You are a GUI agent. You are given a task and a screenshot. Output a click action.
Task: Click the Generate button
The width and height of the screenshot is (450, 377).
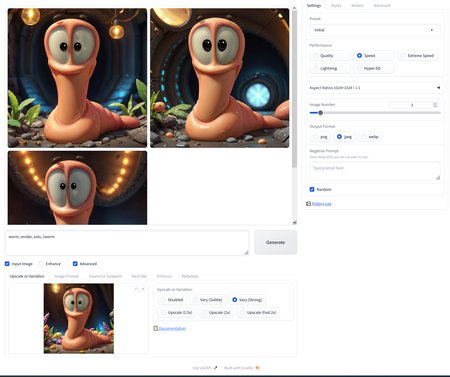(x=275, y=242)
